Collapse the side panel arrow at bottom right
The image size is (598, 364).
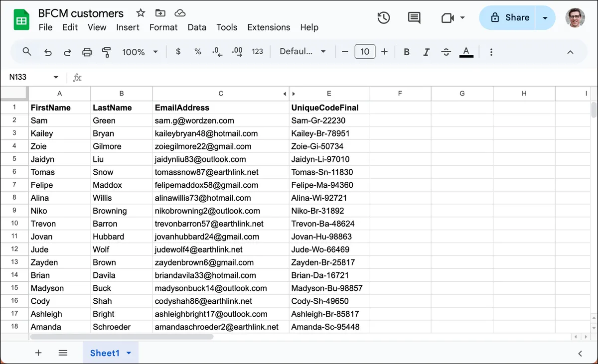coord(580,354)
